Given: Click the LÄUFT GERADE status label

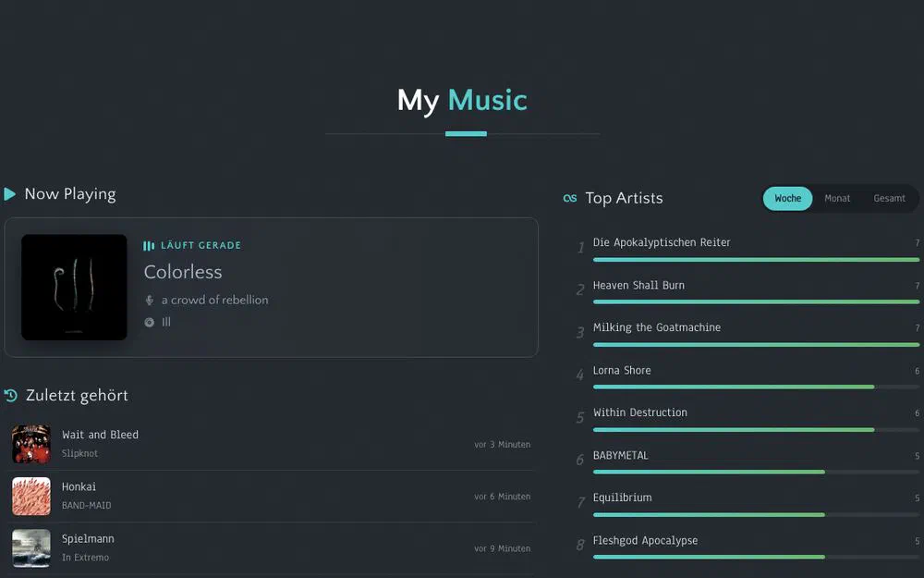Looking at the screenshot, I should [x=201, y=245].
